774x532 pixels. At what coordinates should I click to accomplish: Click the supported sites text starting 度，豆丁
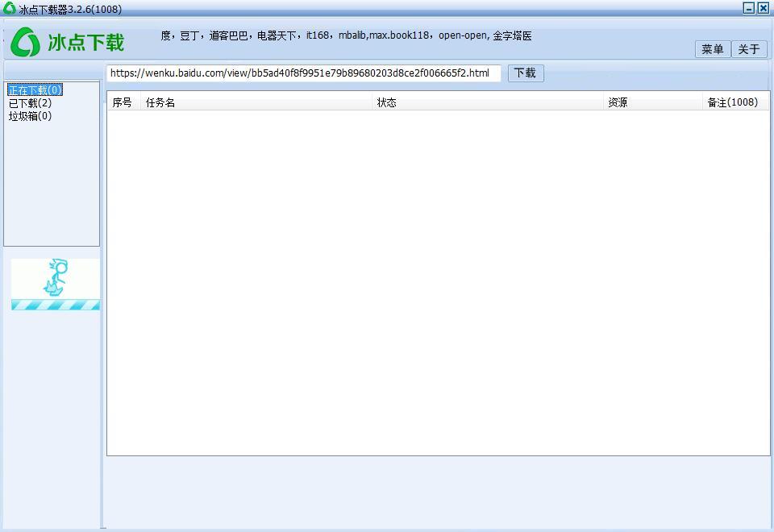tap(346, 35)
